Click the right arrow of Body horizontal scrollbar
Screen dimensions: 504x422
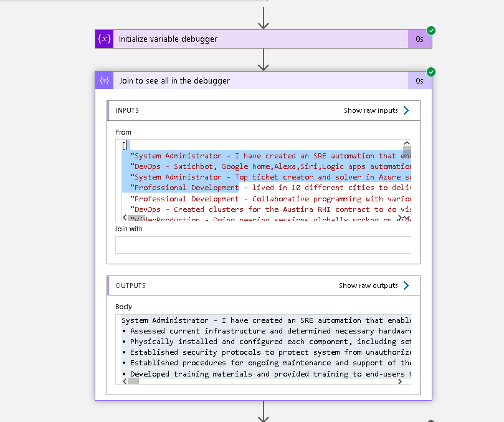click(400, 381)
